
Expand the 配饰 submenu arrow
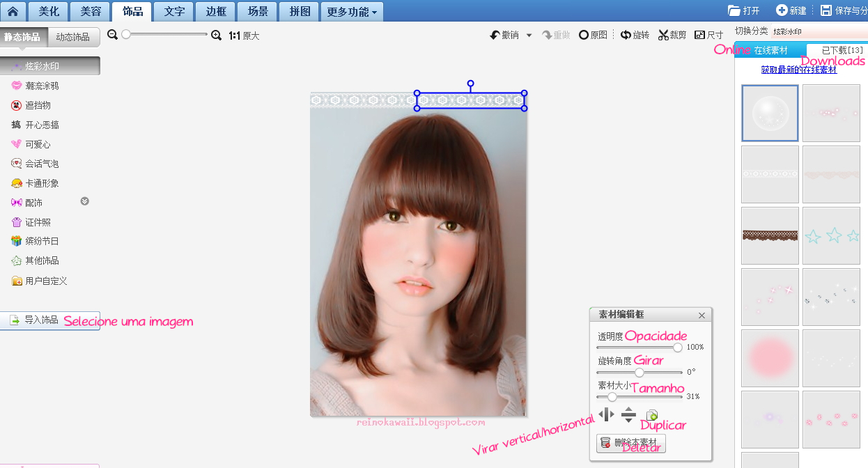85,202
